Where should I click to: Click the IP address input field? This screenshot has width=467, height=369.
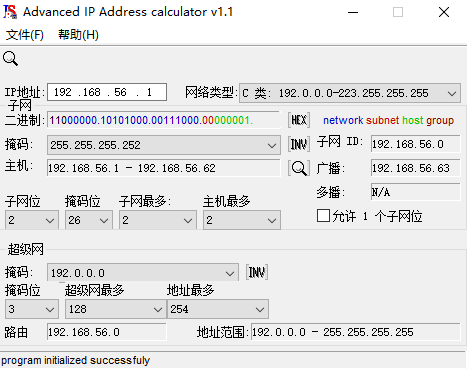click(x=107, y=92)
